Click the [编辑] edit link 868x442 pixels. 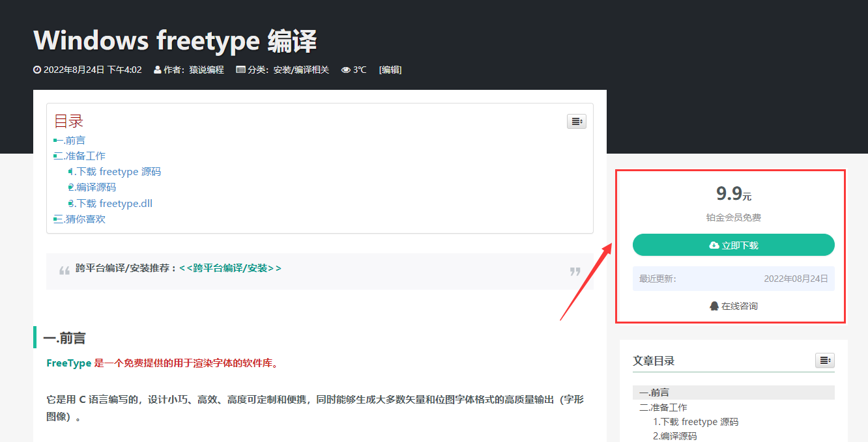pyautogui.click(x=390, y=70)
